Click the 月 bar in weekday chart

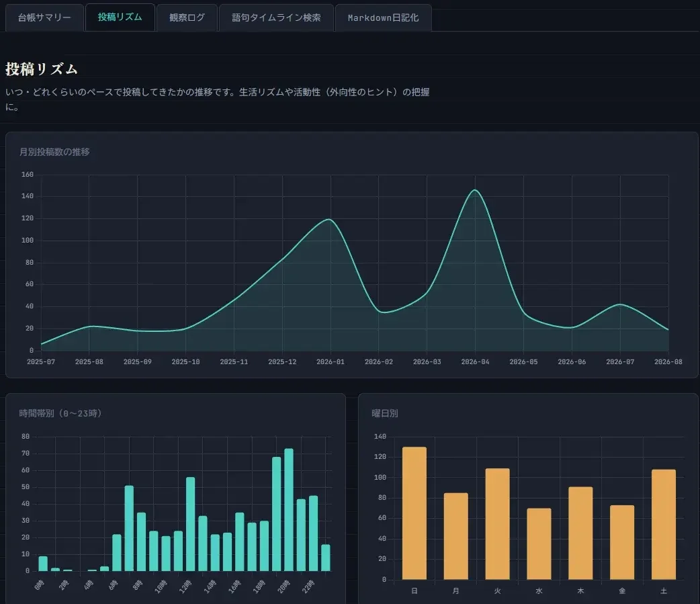455,536
